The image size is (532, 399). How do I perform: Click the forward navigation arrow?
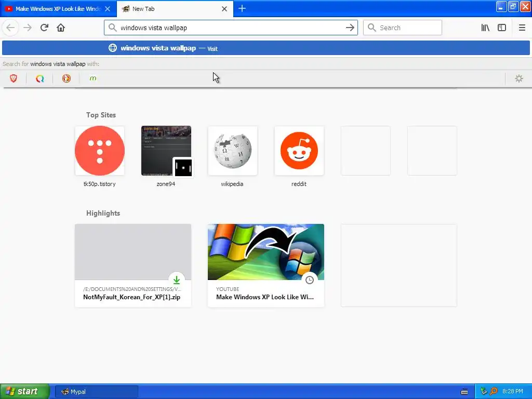pyautogui.click(x=28, y=28)
